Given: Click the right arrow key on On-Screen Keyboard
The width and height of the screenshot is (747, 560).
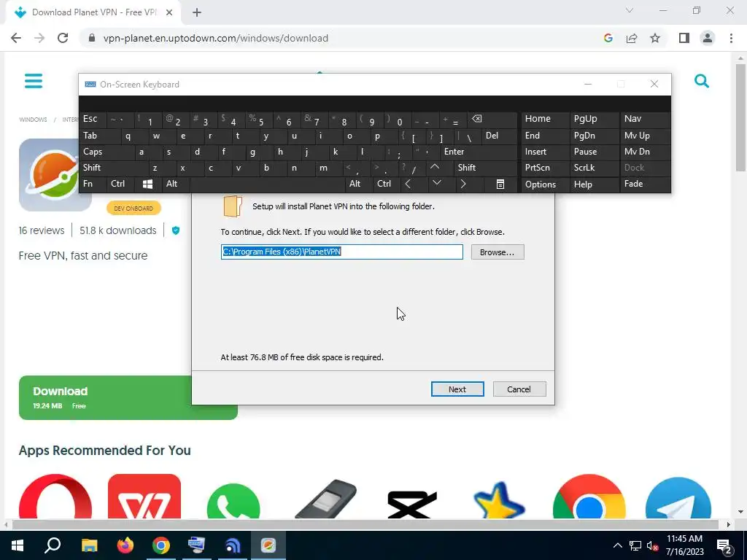Looking at the screenshot, I should tap(463, 184).
